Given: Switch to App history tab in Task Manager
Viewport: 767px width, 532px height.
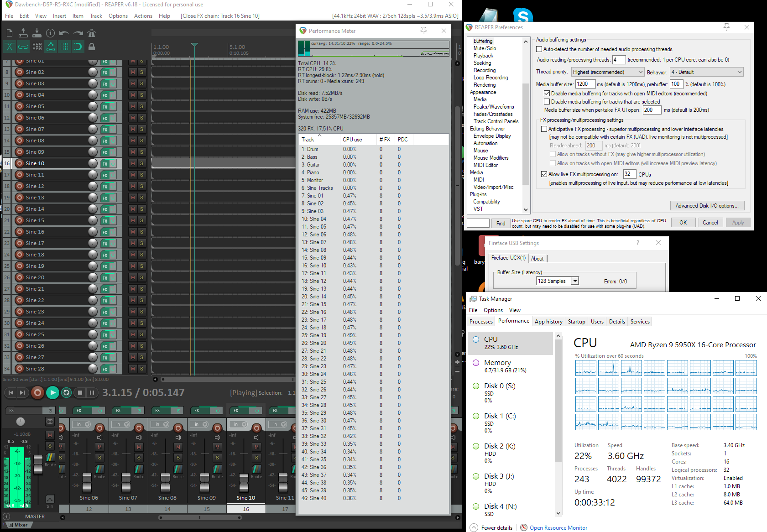Looking at the screenshot, I should (548, 322).
